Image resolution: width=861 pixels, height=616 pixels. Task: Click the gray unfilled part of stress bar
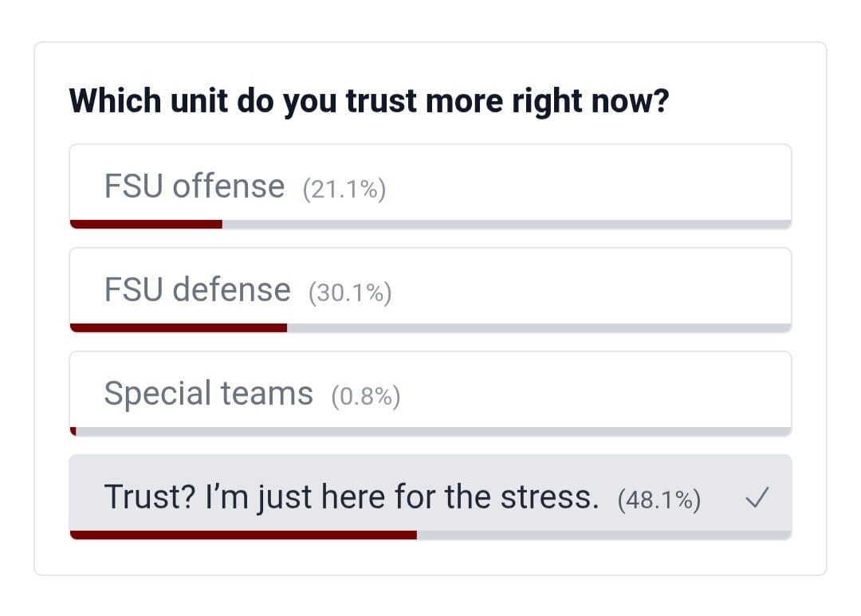pos(603,535)
